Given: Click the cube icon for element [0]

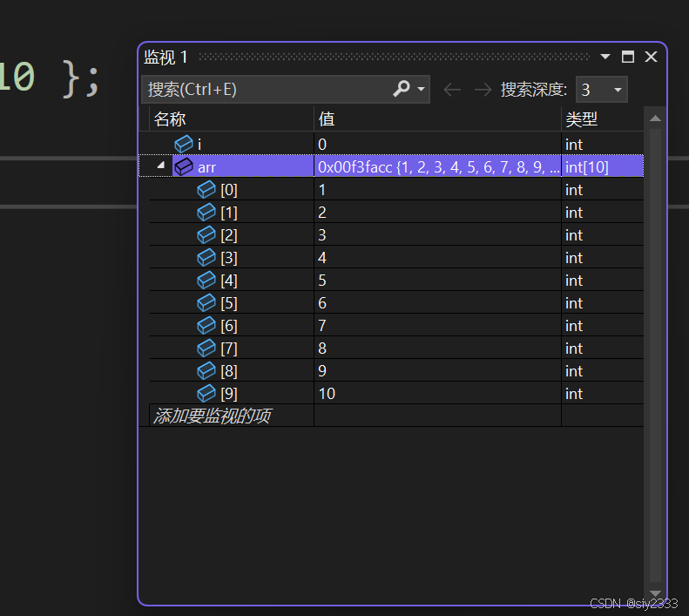Looking at the screenshot, I should click(x=206, y=189).
